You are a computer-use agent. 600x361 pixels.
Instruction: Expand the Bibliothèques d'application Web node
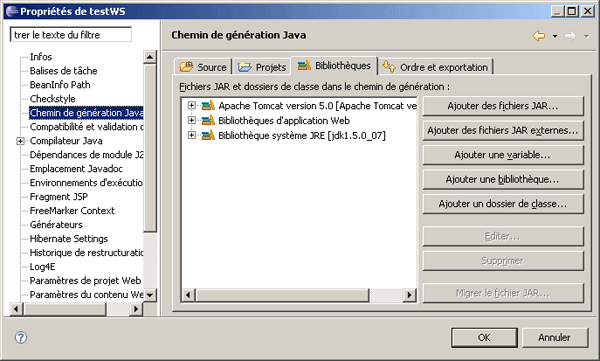click(191, 120)
